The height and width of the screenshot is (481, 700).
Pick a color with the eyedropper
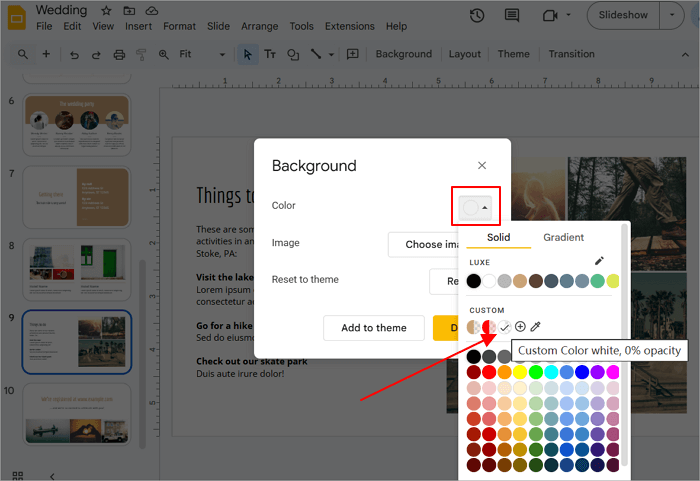pyautogui.click(x=535, y=326)
